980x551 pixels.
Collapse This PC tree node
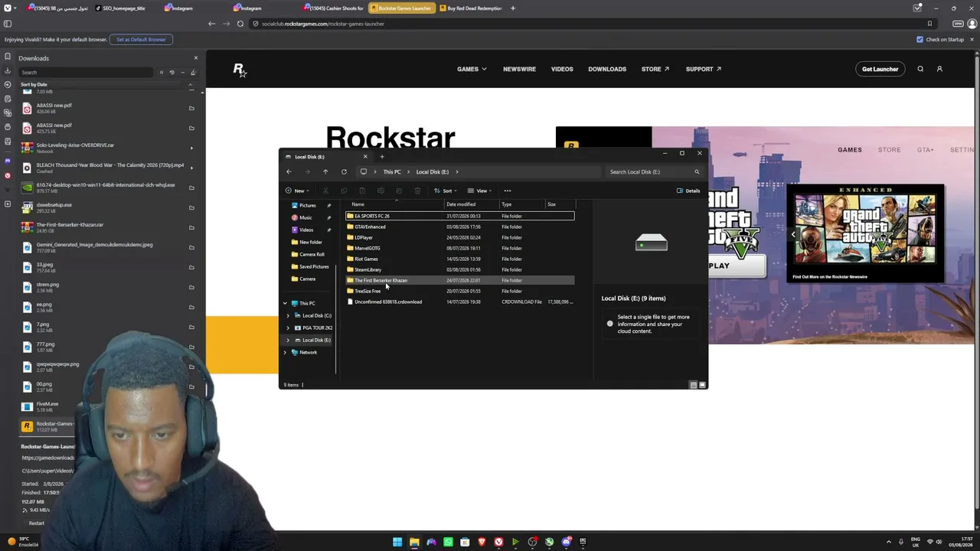click(285, 303)
